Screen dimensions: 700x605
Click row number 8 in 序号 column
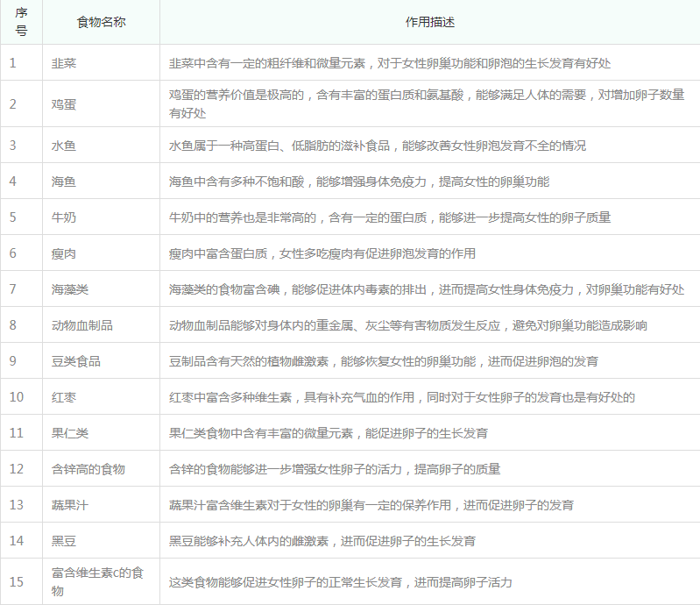13,325
